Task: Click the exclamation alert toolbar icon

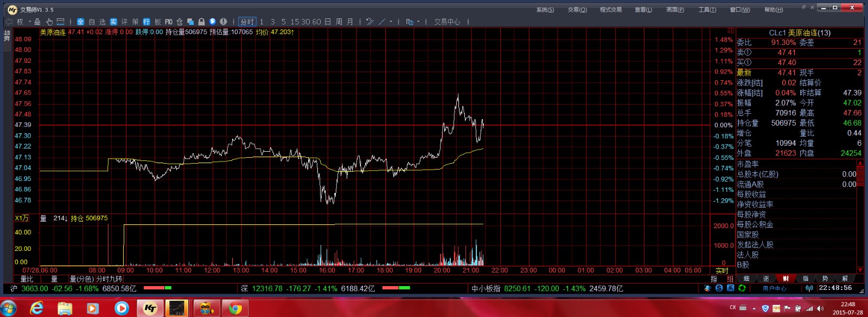Action: click(x=224, y=22)
